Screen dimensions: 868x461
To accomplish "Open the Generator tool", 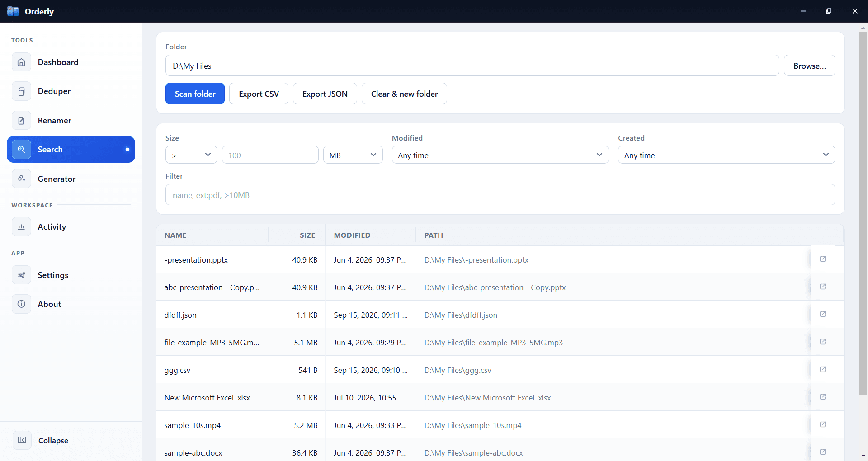I will click(x=71, y=179).
